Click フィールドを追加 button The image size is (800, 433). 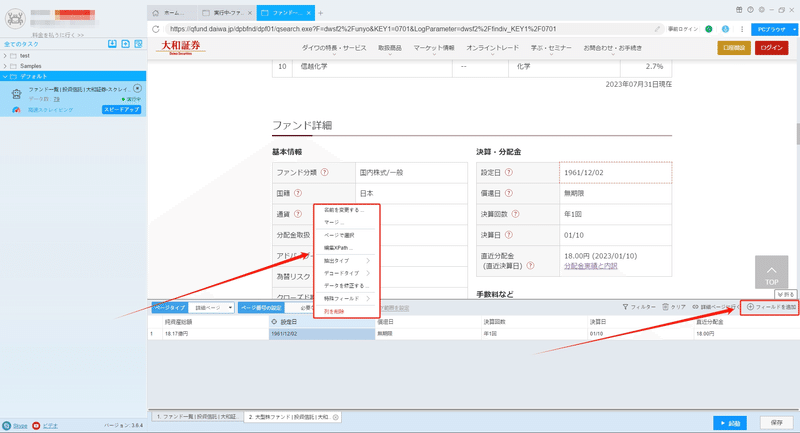click(x=771, y=307)
